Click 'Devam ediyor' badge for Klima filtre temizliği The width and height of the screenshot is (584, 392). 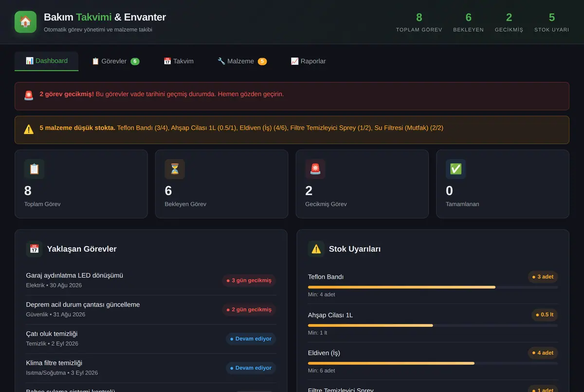click(251, 368)
